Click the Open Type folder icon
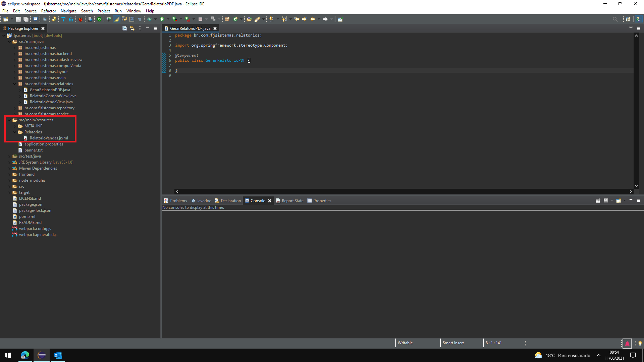Screen dimensions: 644x362 249,19
